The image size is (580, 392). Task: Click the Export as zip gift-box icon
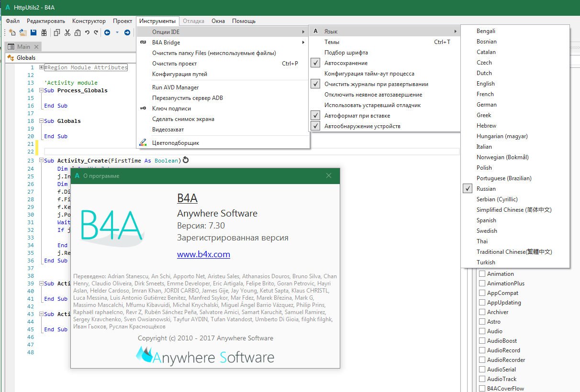(44, 33)
